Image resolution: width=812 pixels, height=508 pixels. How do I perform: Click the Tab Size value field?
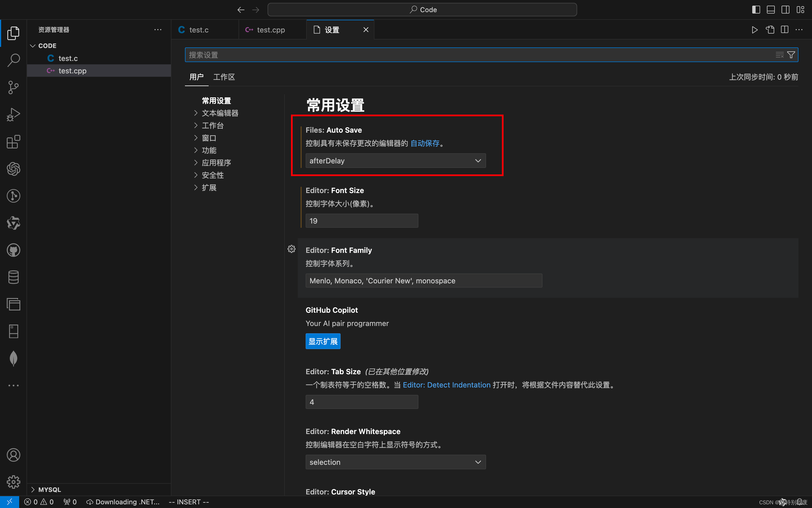[362, 402]
